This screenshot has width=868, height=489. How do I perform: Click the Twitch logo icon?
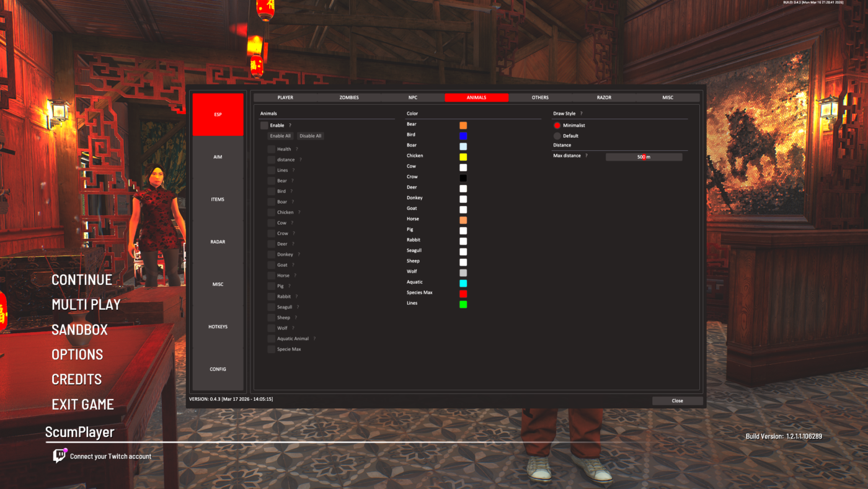click(x=60, y=456)
